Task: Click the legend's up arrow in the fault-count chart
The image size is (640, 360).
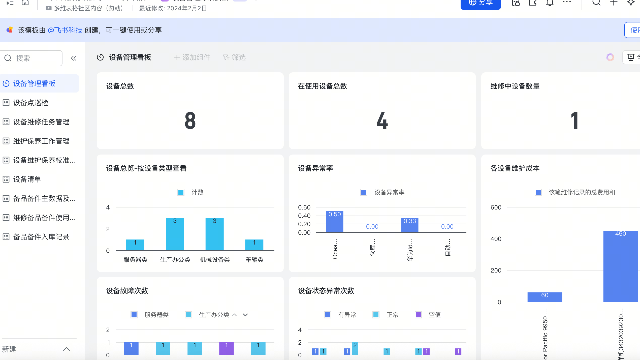Action: tap(234, 315)
